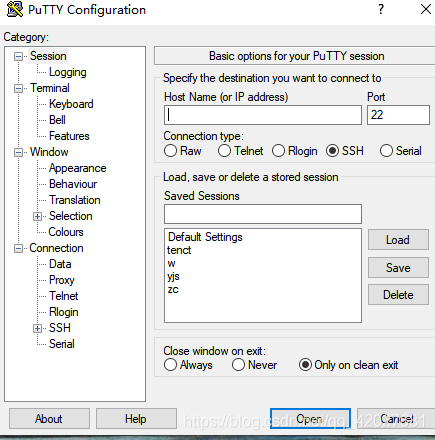Choose Telnet connection type radio button
Screen dimensions: 435x440
pos(224,151)
